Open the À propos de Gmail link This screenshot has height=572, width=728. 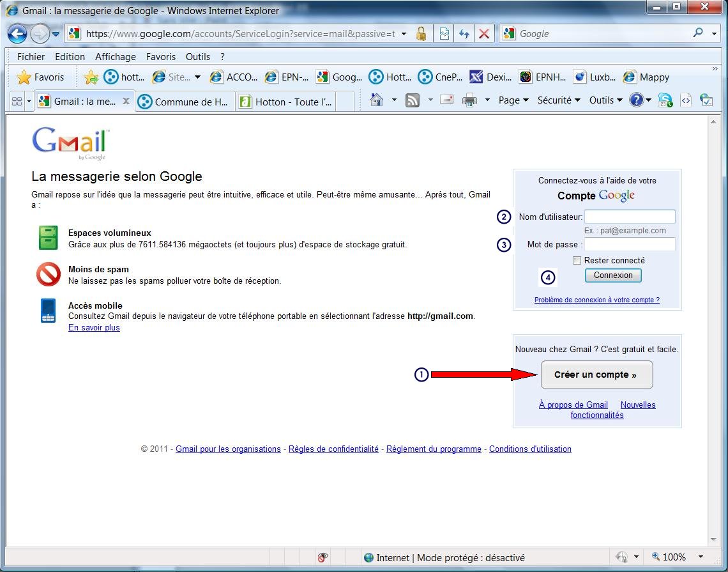click(x=573, y=405)
